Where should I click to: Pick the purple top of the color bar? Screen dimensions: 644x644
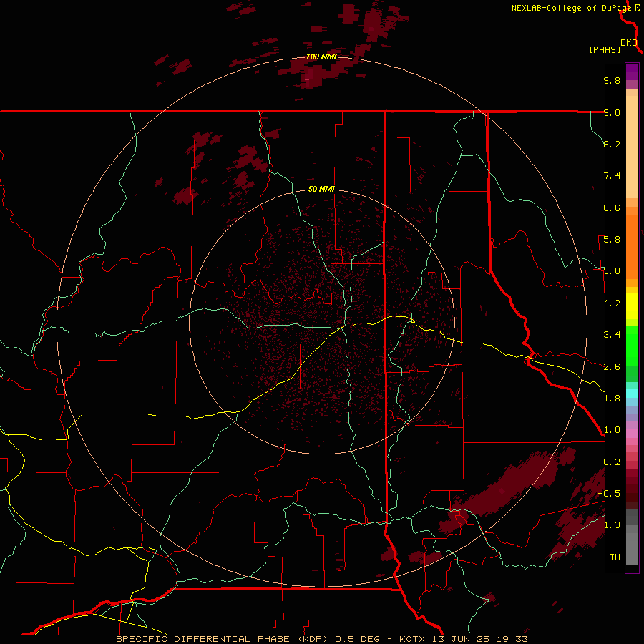coord(632,72)
